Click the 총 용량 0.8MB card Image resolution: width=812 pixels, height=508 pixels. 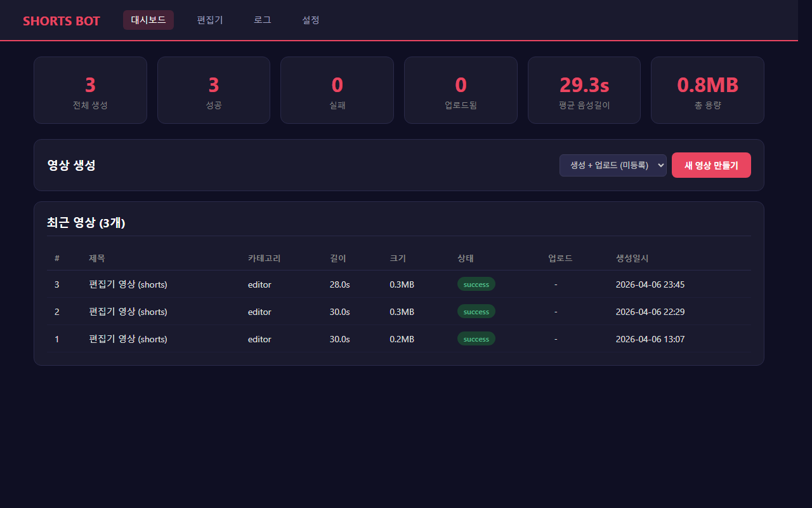707,90
